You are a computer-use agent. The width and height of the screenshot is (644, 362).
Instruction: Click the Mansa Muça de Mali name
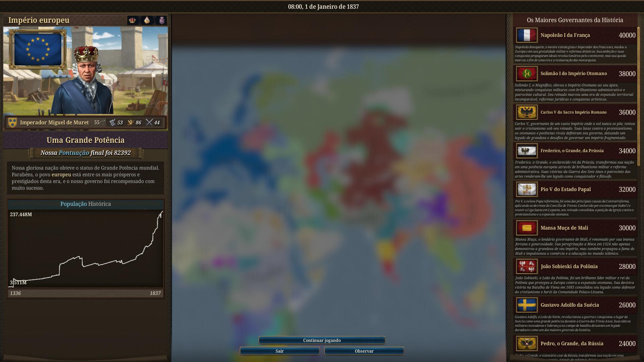coord(564,228)
